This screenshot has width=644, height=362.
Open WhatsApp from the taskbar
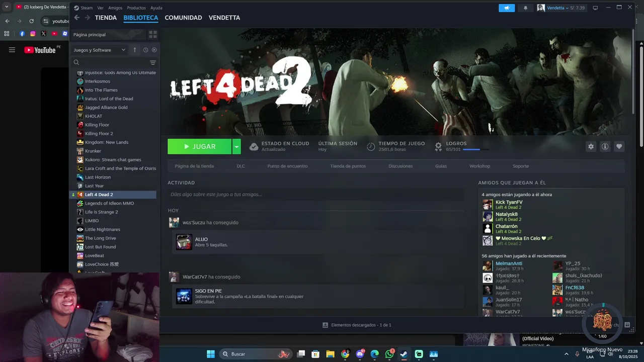coord(389,354)
